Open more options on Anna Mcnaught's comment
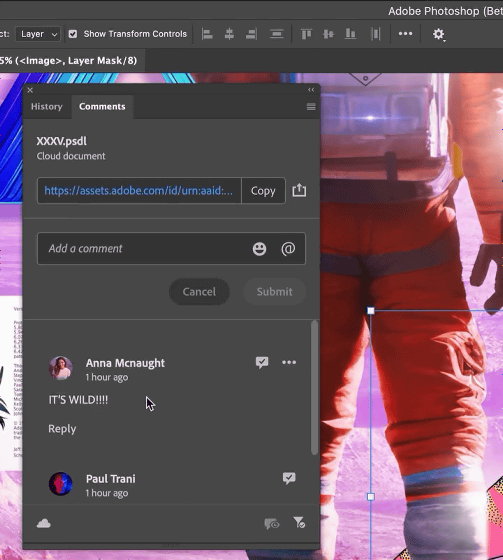Screen dimensions: 503x560 289,362
